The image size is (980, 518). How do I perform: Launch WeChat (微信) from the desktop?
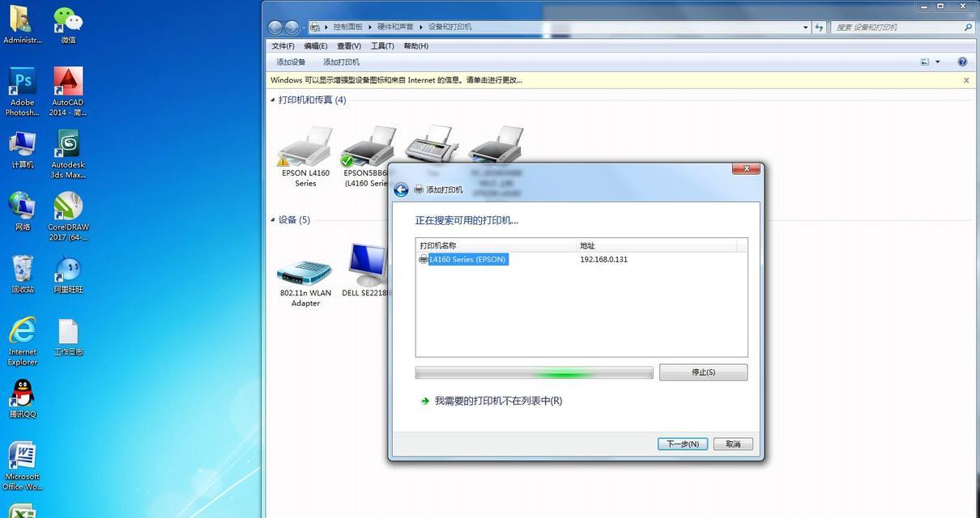tap(68, 24)
